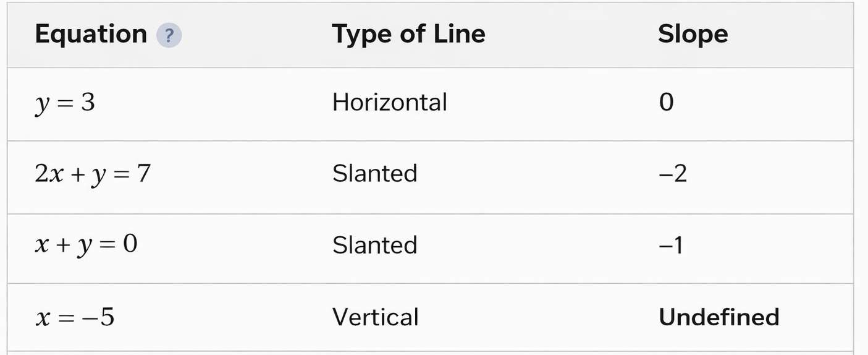Select the Horizontal line type cell
Viewport: 868px width, 355px height.
pos(389,103)
